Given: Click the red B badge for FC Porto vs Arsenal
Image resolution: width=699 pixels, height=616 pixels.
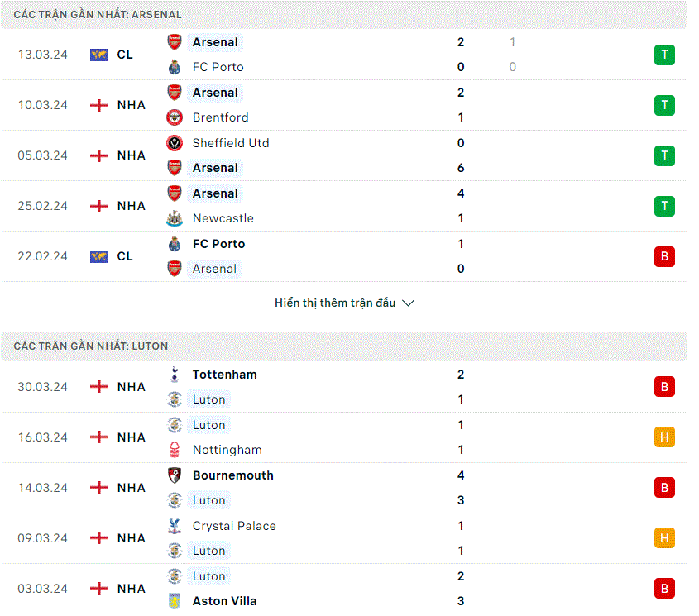Looking at the screenshot, I should point(664,256).
